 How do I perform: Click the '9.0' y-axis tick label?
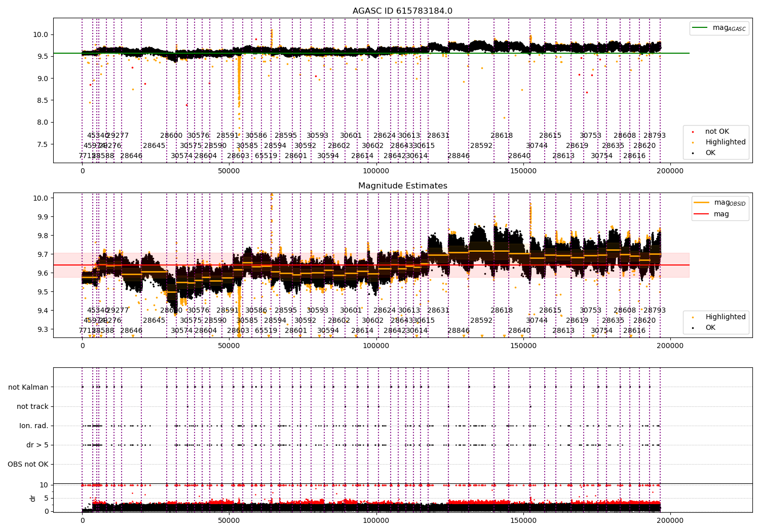(x=42, y=79)
